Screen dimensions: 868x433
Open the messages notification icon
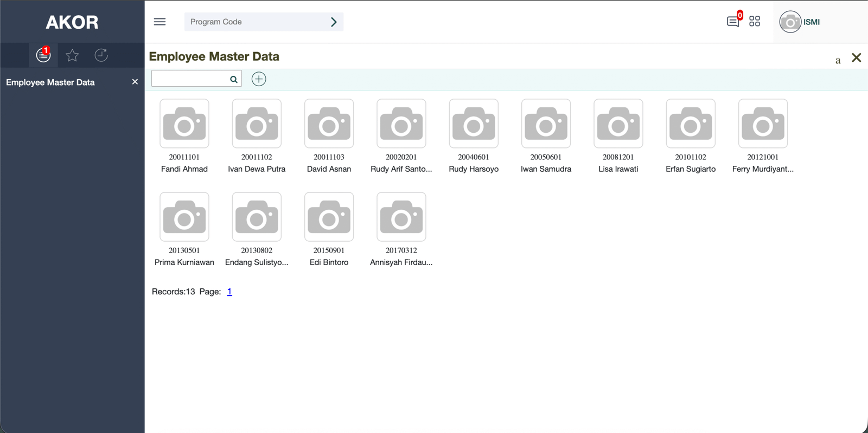point(732,22)
